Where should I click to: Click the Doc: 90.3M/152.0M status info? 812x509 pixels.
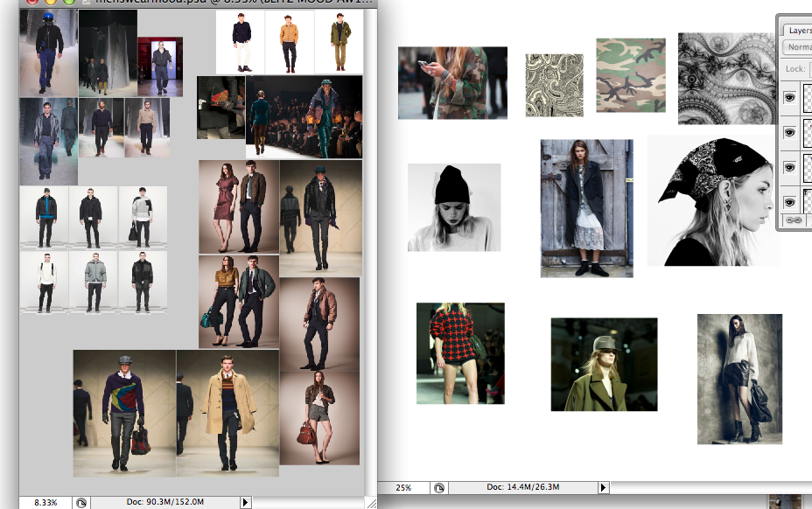[x=165, y=502]
